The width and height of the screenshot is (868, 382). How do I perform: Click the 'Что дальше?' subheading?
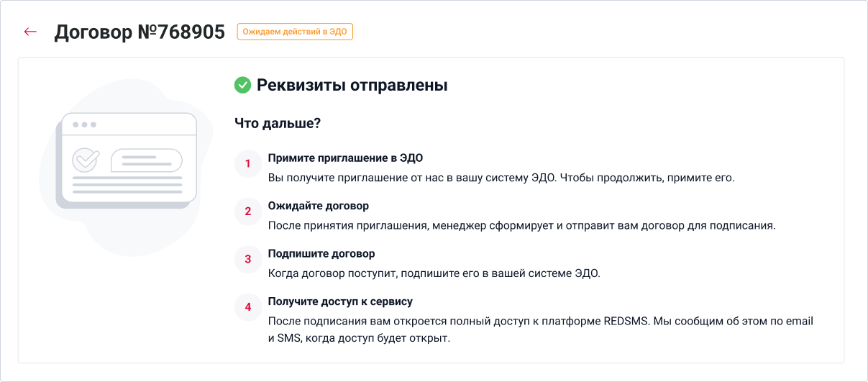[278, 123]
